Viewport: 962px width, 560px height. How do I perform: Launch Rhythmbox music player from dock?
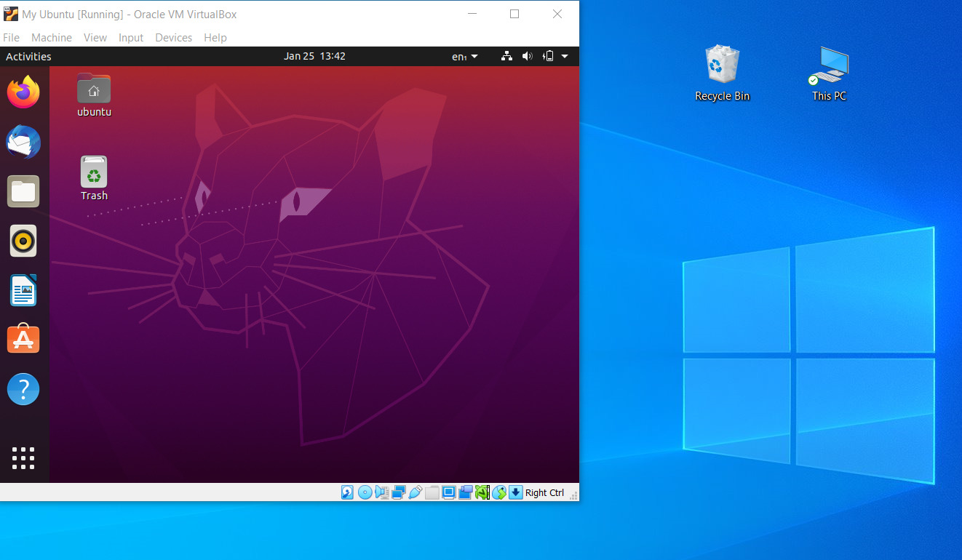(23, 241)
